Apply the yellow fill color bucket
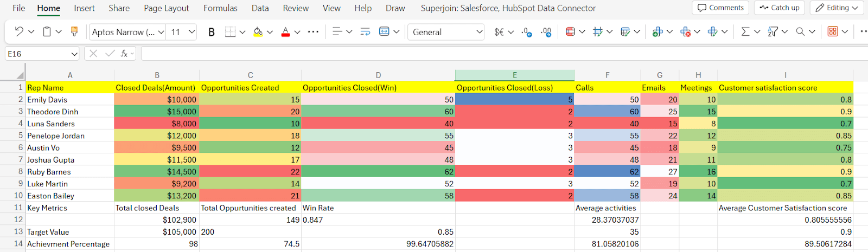 [x=258, y=32]
